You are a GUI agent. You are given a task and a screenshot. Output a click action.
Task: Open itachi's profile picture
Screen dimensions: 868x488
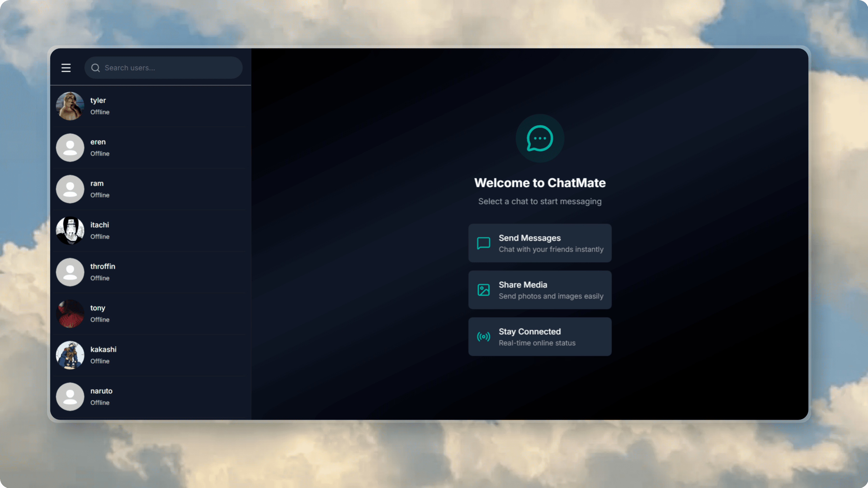coord(70,230)
